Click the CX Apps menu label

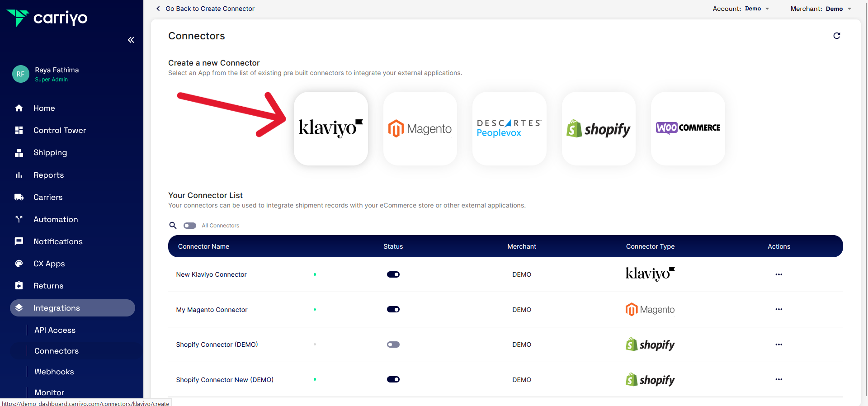[49, 264]
